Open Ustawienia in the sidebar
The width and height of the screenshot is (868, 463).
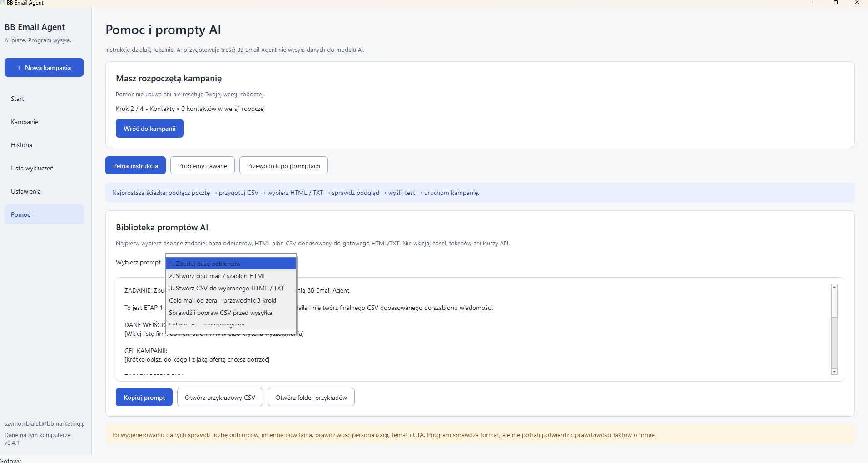[x=44, y=191]
